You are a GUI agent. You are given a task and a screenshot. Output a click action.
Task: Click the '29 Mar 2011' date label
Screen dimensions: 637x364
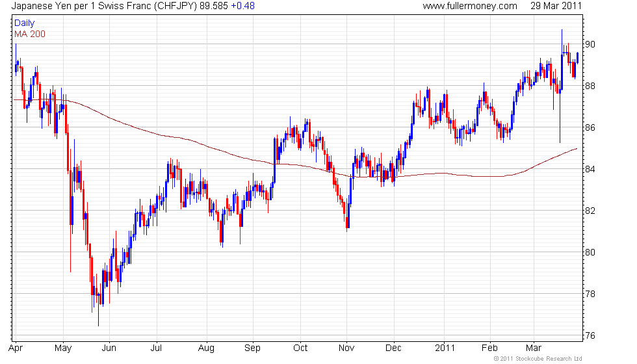click(556, 6)
